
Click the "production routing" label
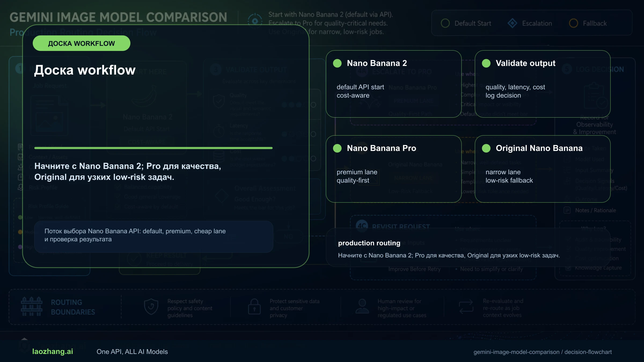tap(369, 243)
